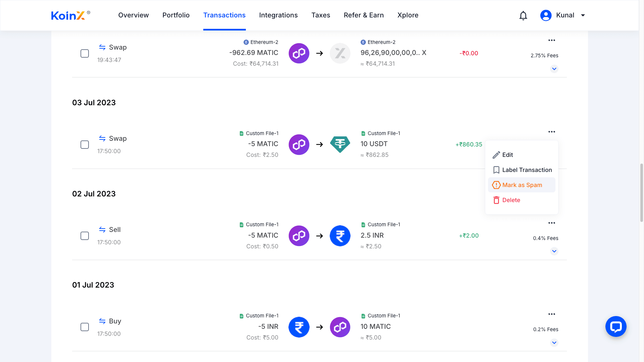Click the KoinX logo

tap(68, 15)
